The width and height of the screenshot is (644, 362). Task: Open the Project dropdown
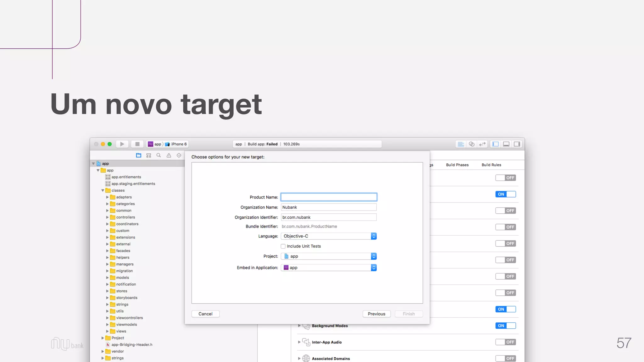coord(329,256)
